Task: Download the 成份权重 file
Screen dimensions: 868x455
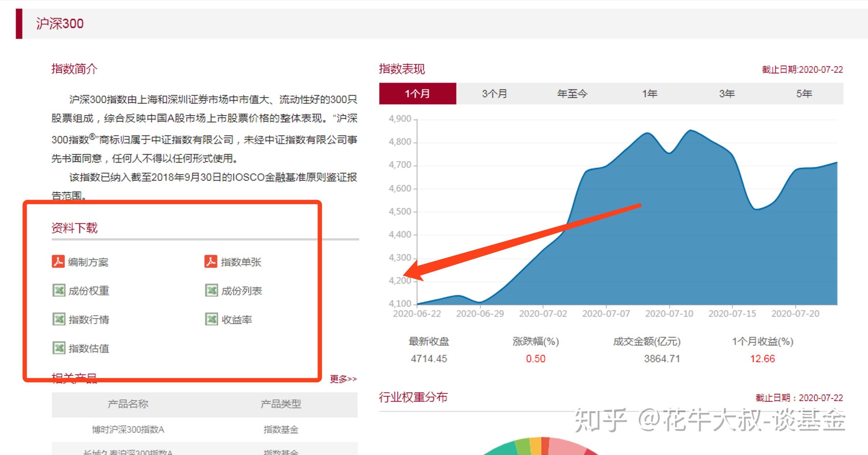Action: 89,291
